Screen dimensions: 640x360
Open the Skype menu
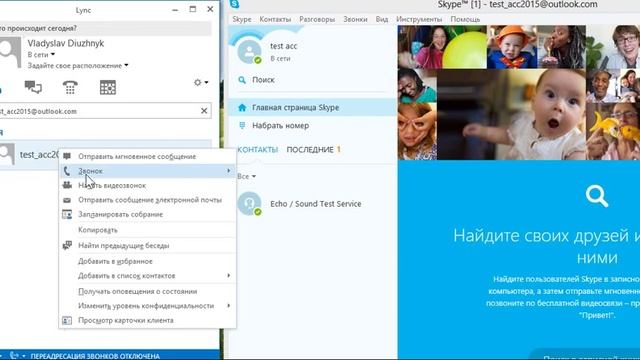coord(242,19)
